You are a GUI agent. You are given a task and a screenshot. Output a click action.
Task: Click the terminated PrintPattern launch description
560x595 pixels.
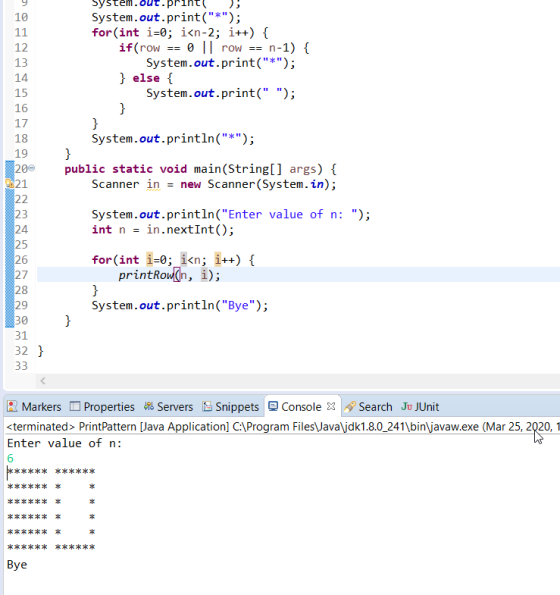(283, 427)
